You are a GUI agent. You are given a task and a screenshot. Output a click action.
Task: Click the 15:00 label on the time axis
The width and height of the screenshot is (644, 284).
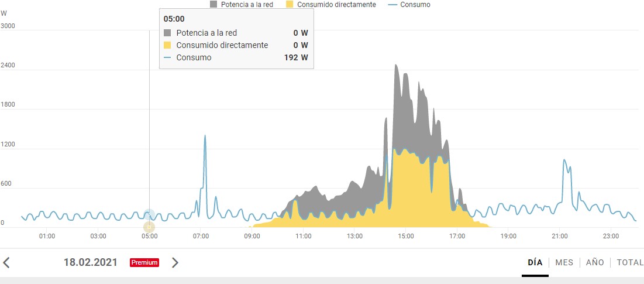click(405, 237)
